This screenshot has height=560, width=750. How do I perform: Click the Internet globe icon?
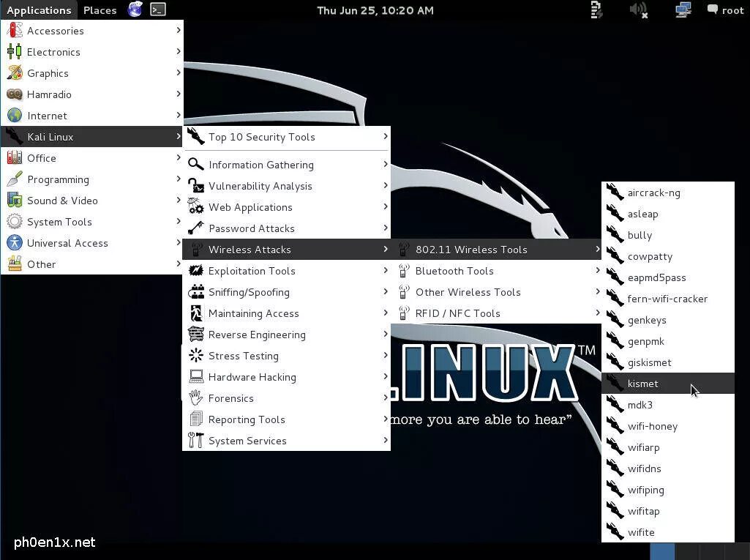point(15,116)
